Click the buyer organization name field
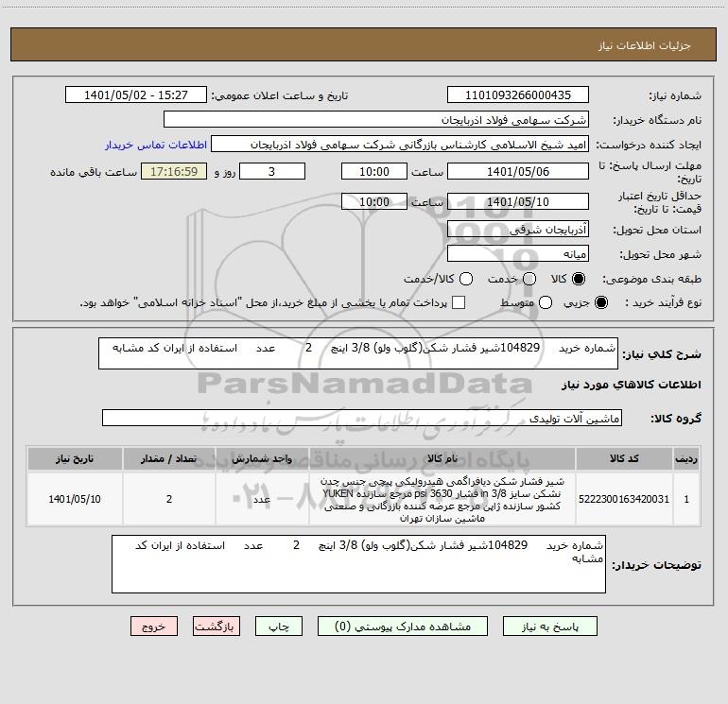The width and height of the screenshot is (728, 704). click(376, 119)
